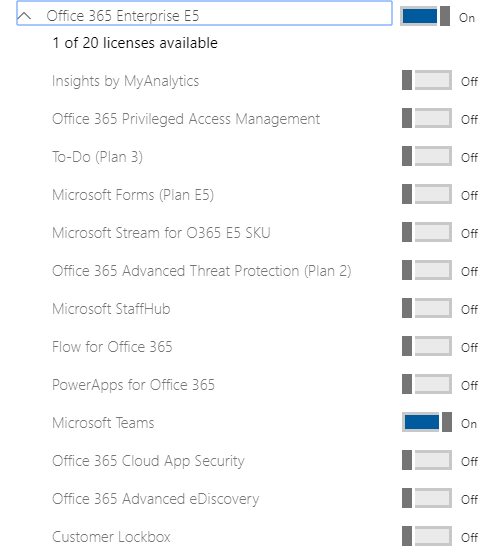Viewport: 490px width, 559px height.
Task: Toggle To-Do (Plan 3) on
Action: tap(427, 156)
